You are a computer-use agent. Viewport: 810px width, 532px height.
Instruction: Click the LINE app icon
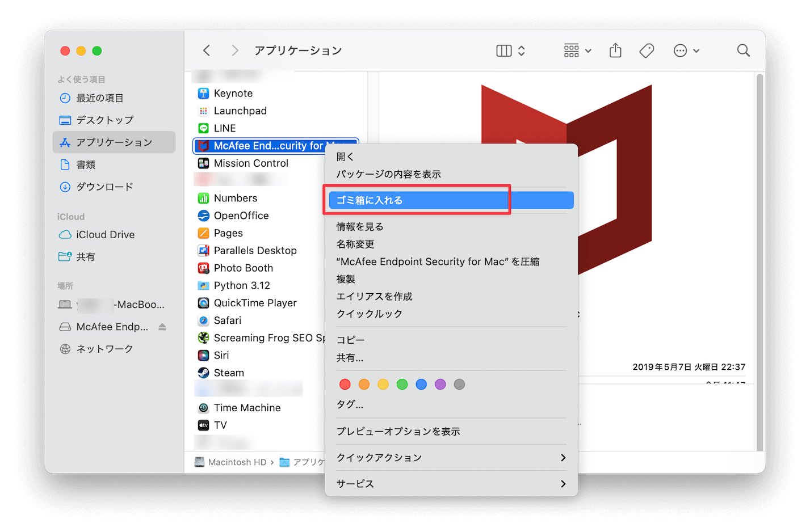tap(203, 128)
